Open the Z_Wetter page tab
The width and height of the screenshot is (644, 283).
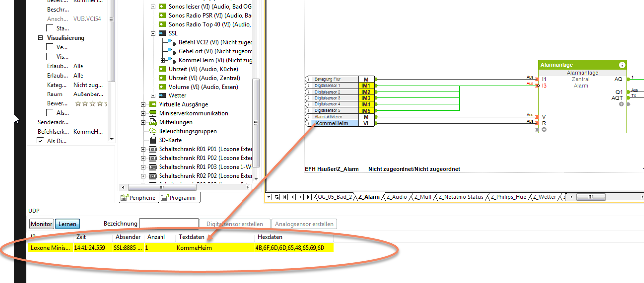coord(545,197)
